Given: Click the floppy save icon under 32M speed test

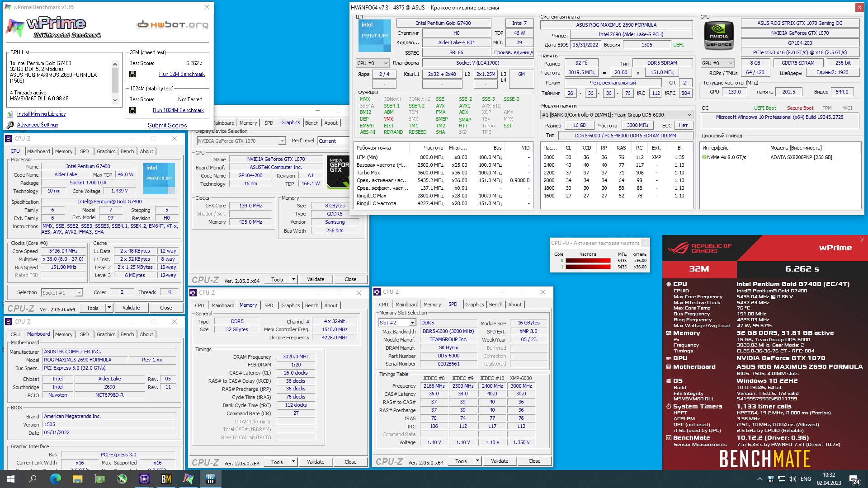Looking at the screenshot, I should coord(132,74).
